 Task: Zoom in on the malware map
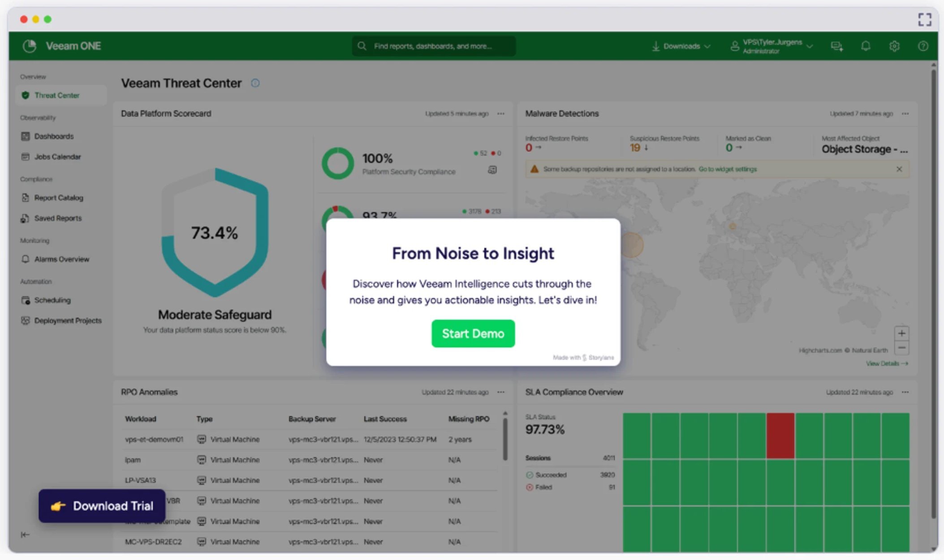(901, 333)
